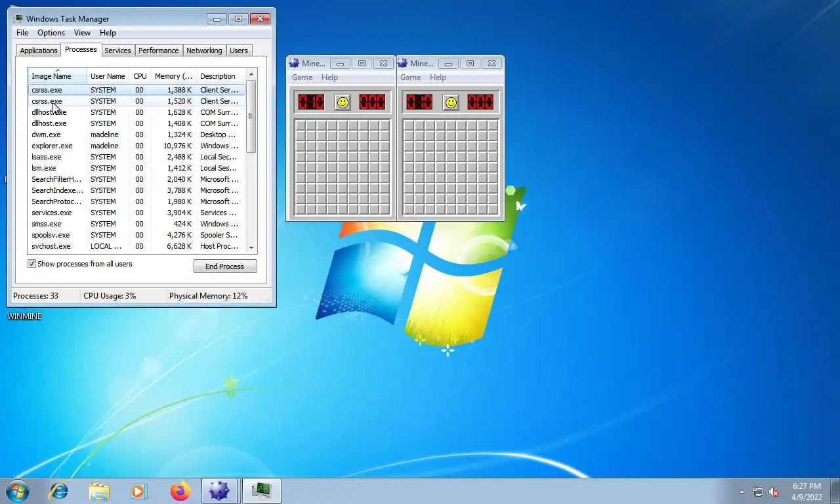The height and width of the screenshot is (504, 840).
Task: Select the explorer.exe process row
Action: (x=136, y=146)
